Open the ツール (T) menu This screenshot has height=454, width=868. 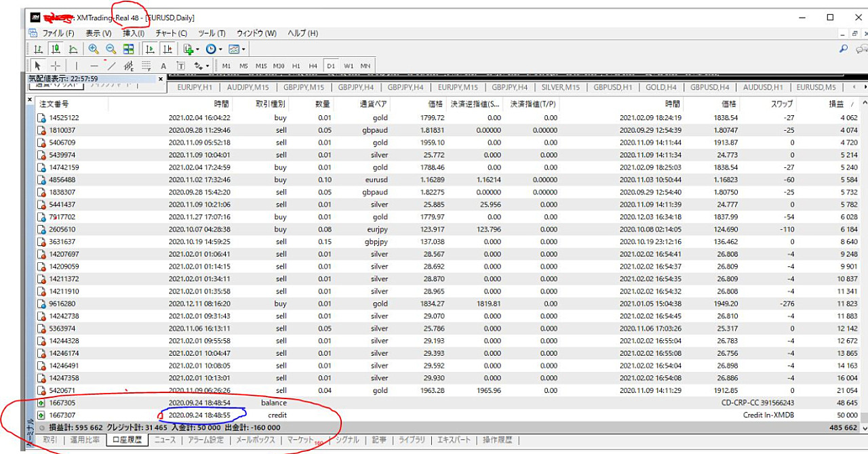[212, 33]
